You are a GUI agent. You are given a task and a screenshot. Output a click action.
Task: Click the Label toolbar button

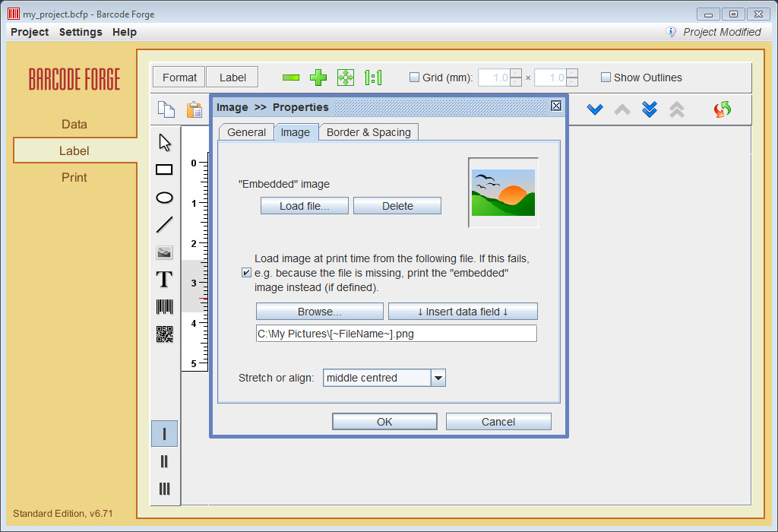(232, 78)
